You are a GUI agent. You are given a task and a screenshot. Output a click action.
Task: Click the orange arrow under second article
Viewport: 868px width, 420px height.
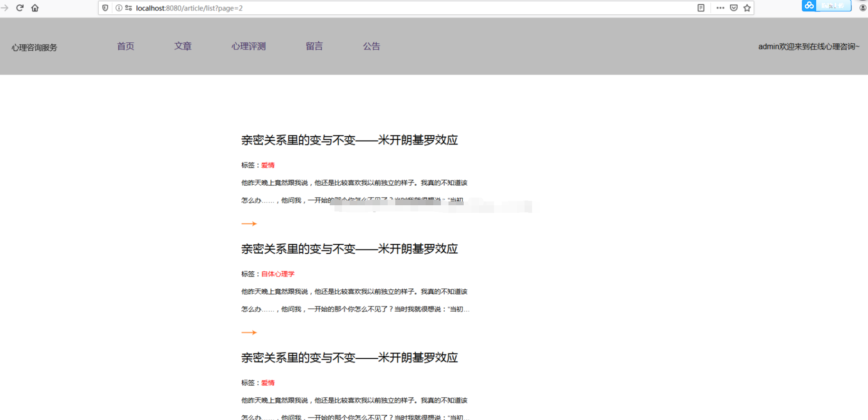249,332
